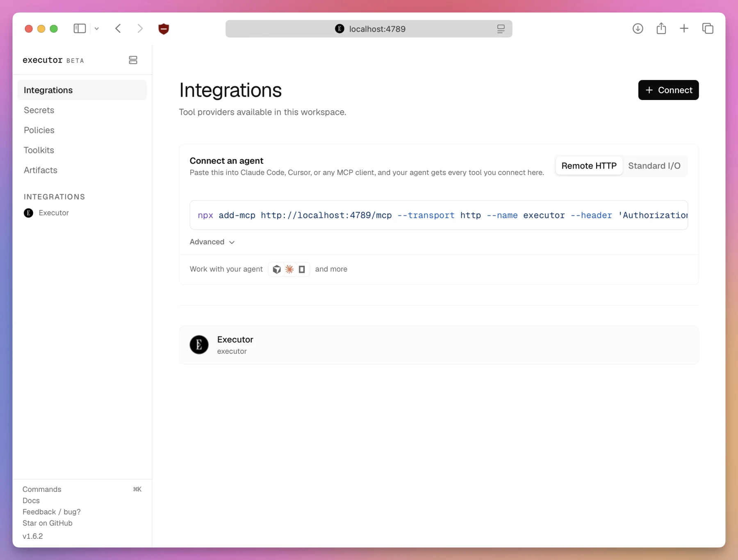Image resolution: width=738 pixels, height=560 pixels.
Task: Switch to Remote HTTP transport
Action: click(589, 166)
